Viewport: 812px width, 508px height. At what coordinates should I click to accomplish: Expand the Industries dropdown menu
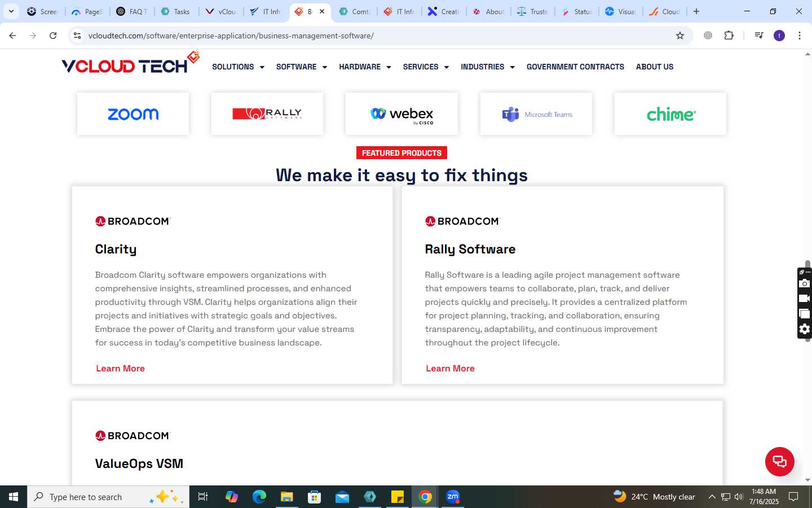(x=488, y=67)
